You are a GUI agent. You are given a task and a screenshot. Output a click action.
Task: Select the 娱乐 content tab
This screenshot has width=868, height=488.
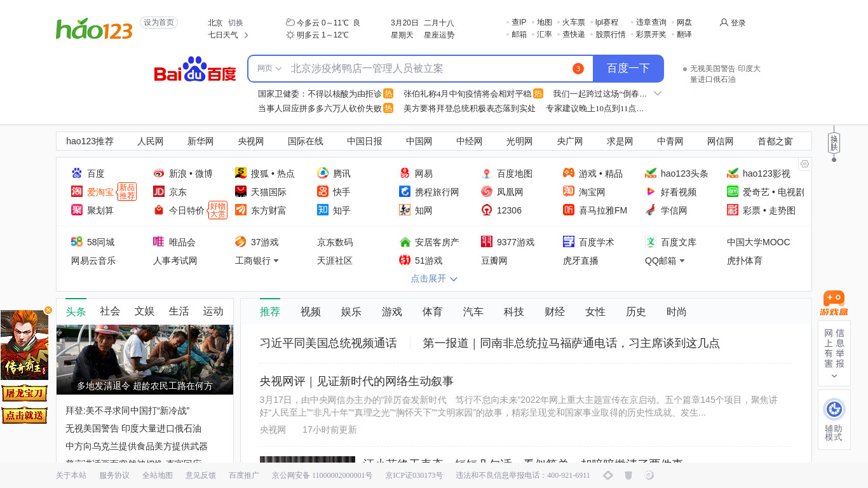tap(351, 312)
